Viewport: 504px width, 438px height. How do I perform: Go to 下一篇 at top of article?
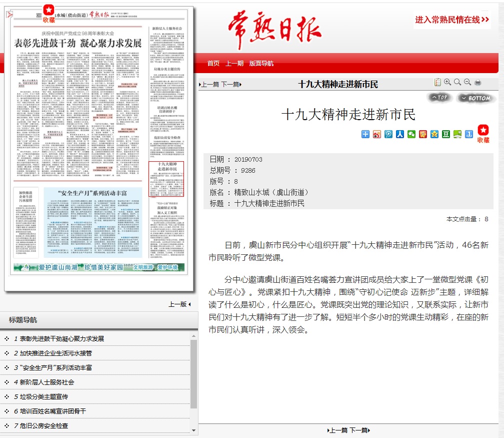[x=231, y=84]
